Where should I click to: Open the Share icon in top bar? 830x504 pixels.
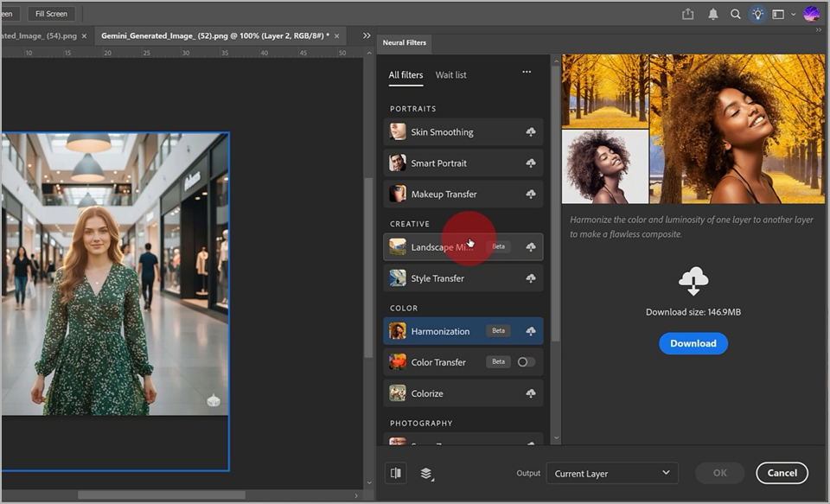click(x=687, y=14)
